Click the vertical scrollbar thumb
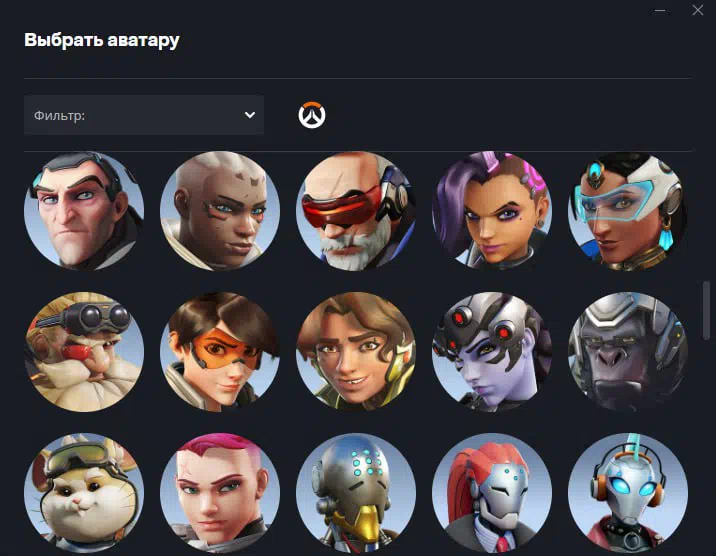The height and width of the screenshot is (556, 716). click(706, 310)
